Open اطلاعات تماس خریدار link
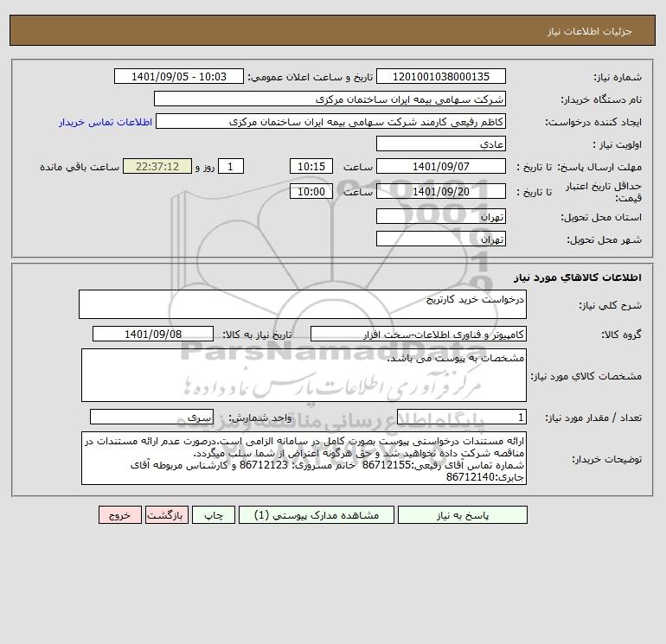 point(106,122)
